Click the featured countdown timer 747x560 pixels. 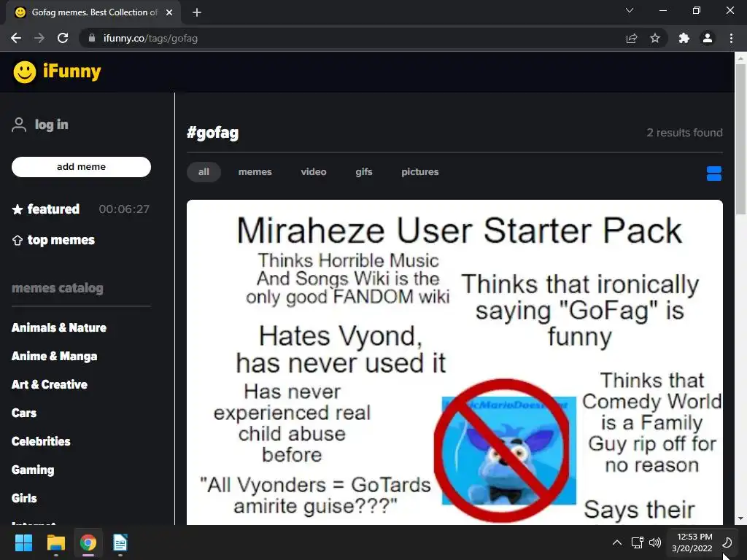tap(124, 209)
